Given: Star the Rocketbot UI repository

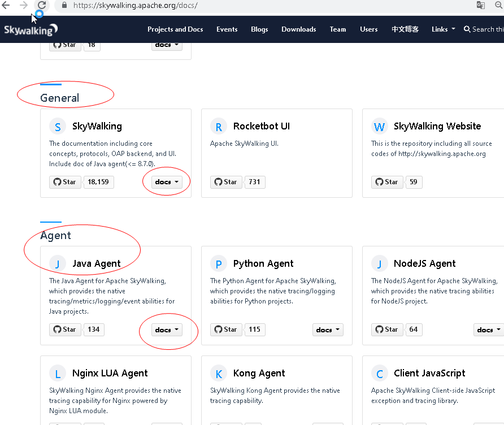Looking at the screenshot, I should (226, 182).
